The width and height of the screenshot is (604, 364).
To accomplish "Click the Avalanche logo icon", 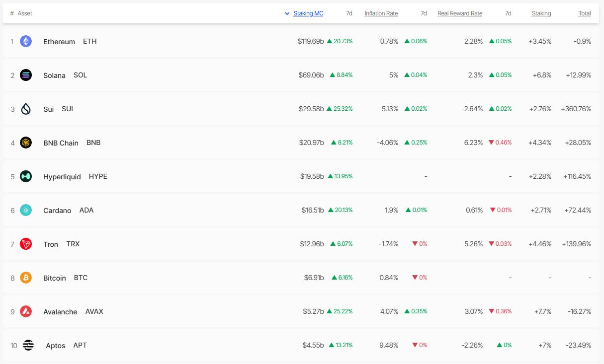I will [x=26, y=311].
